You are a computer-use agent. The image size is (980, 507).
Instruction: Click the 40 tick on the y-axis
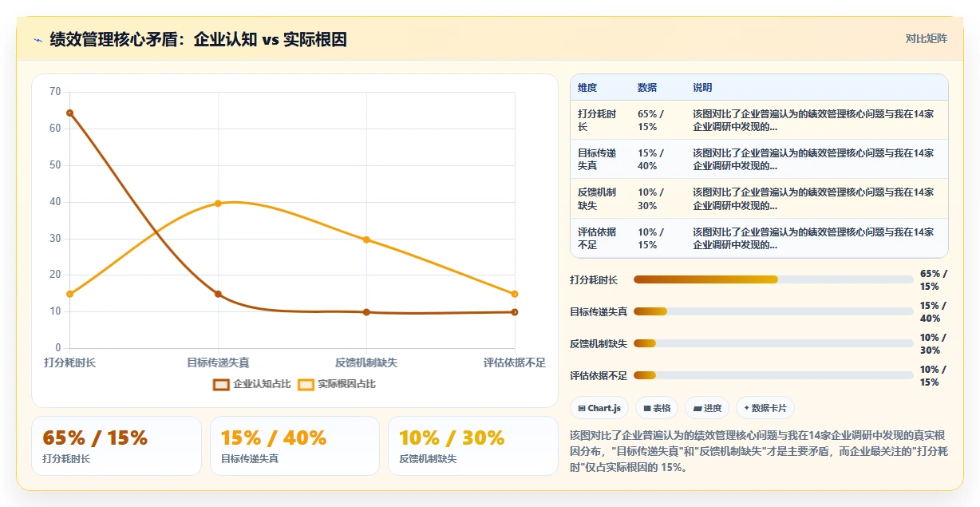tap(55, 202)
